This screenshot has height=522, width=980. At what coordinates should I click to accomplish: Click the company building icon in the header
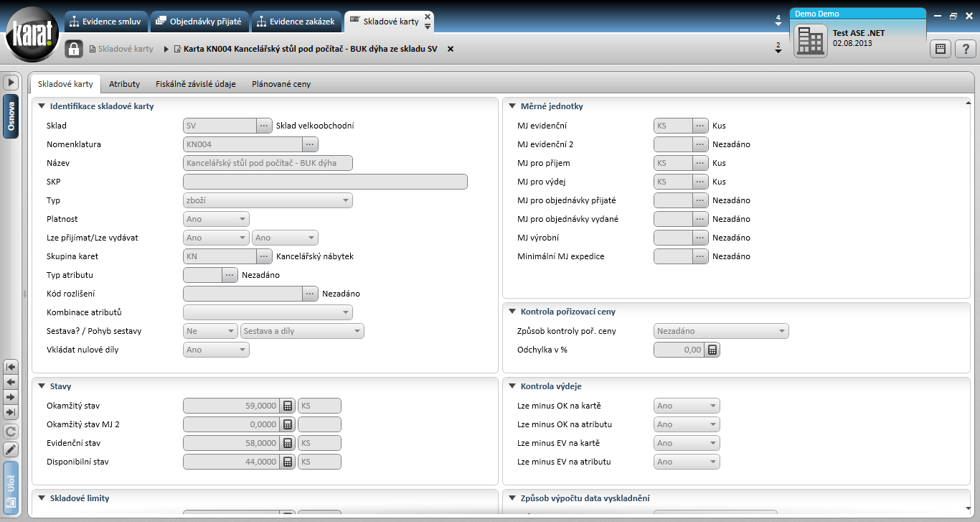(x=811, y=40)
